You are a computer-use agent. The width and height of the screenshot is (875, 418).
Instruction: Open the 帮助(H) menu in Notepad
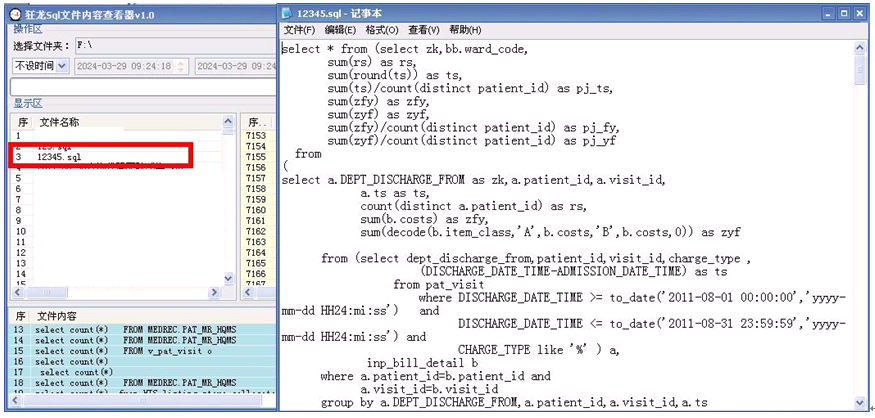click(465, 30)
